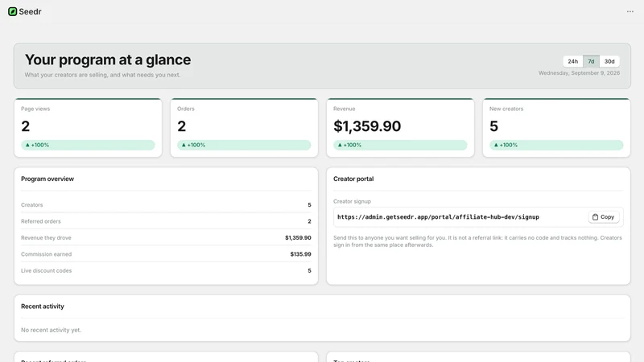Screen dimensions: 644x362
Task: Click the creator signup URL field
Action: pos(478,217)
